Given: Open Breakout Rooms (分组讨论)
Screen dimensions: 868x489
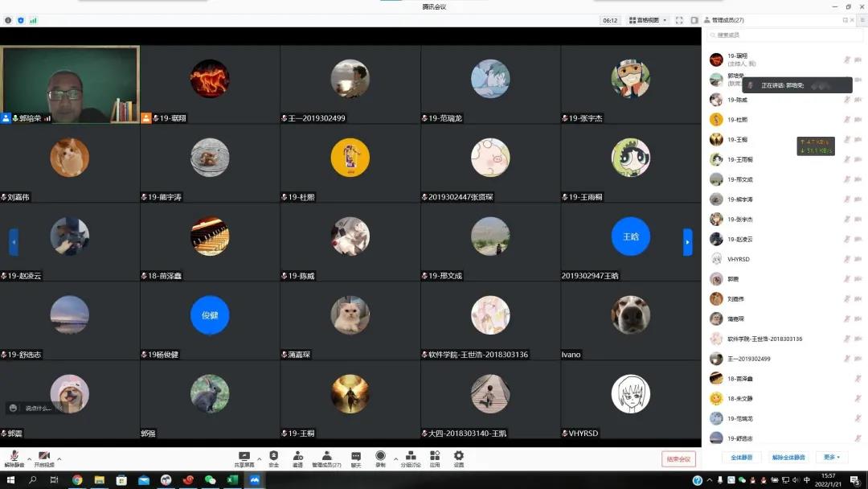Looking at the screenshot, I should [x=410, y=458].
